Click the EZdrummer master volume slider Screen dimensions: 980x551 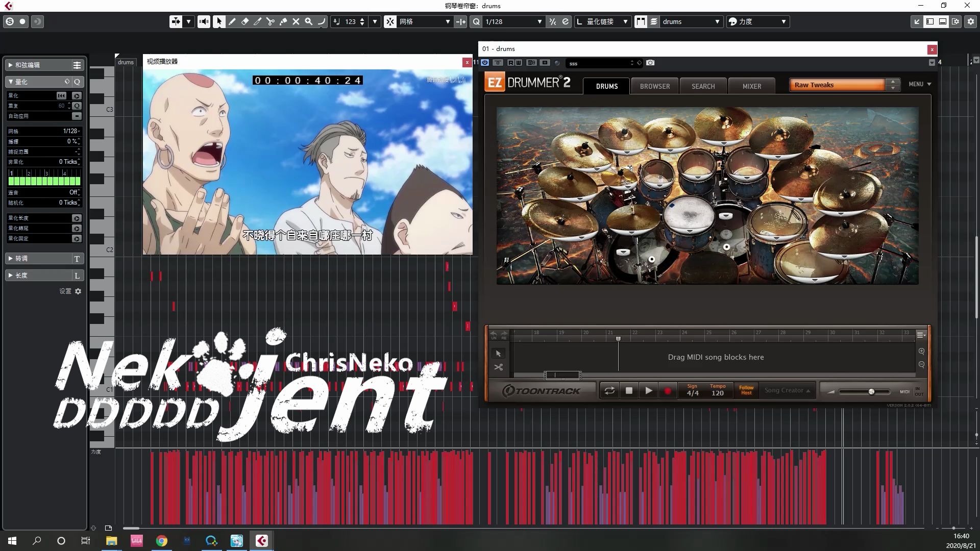tap(871, 391)
